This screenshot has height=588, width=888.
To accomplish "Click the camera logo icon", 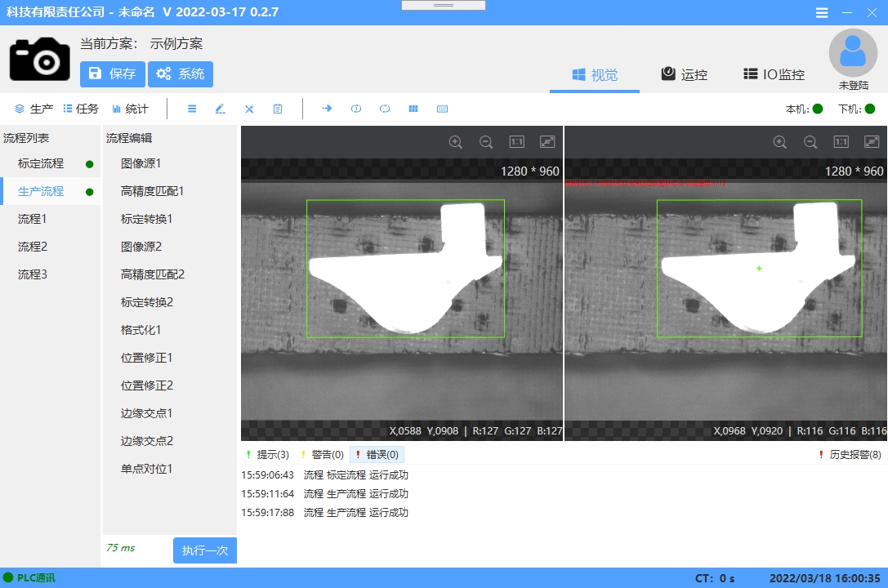I will pos(40,59).
